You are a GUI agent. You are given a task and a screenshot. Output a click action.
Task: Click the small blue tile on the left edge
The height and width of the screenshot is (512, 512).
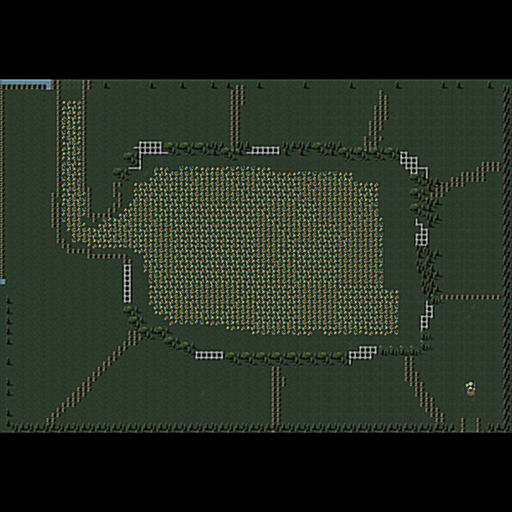click(2, 282)
